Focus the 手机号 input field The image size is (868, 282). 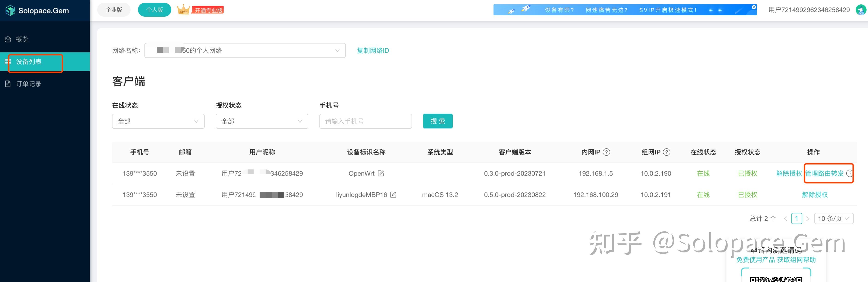(x=365, y=121)
